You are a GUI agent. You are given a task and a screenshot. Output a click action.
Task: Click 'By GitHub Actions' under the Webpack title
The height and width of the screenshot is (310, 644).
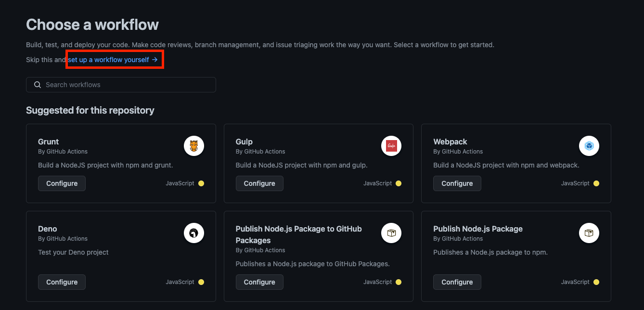click(458, 152)
